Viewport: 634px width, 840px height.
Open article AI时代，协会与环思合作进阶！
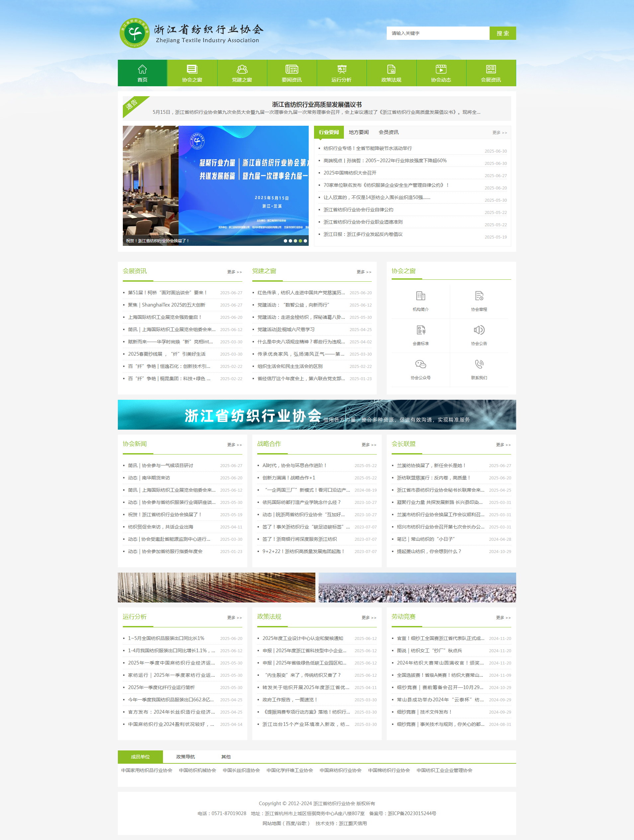tap(295, 465)
